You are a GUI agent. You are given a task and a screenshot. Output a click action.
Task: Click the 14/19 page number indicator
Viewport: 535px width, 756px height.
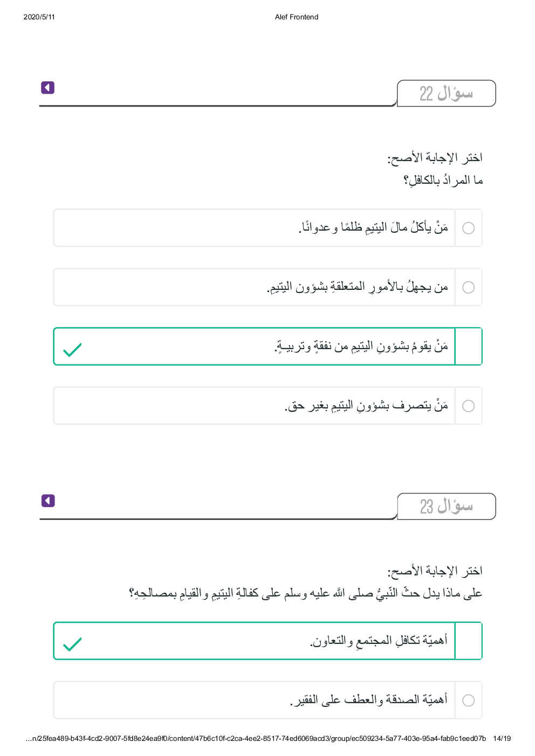tap(502, 738)
